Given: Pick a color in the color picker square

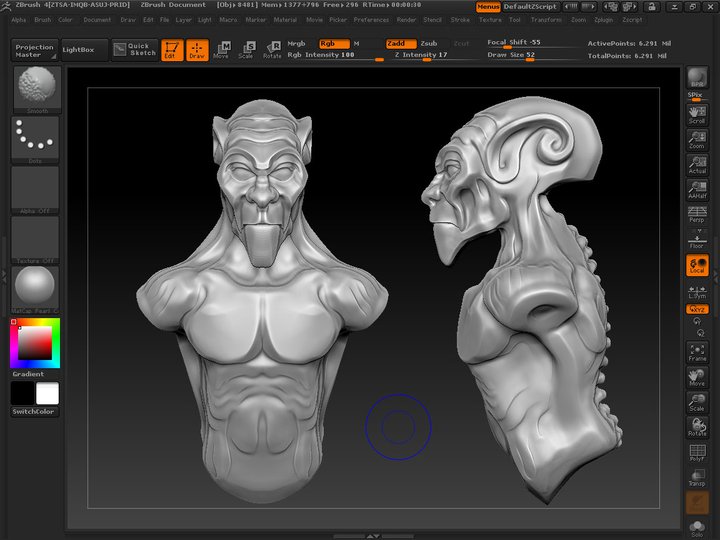Looking at the screenshot, I should [x=35, y=343].
